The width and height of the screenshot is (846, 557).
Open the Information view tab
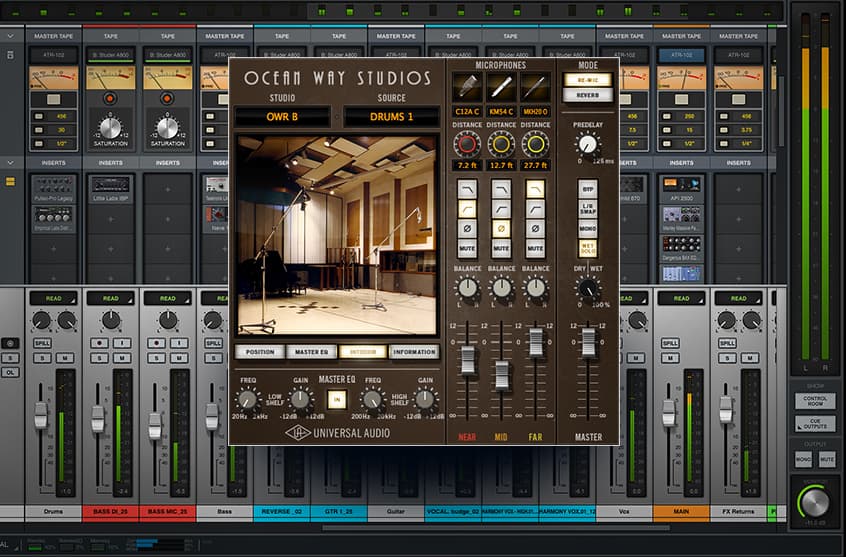[x=414, y=352]
